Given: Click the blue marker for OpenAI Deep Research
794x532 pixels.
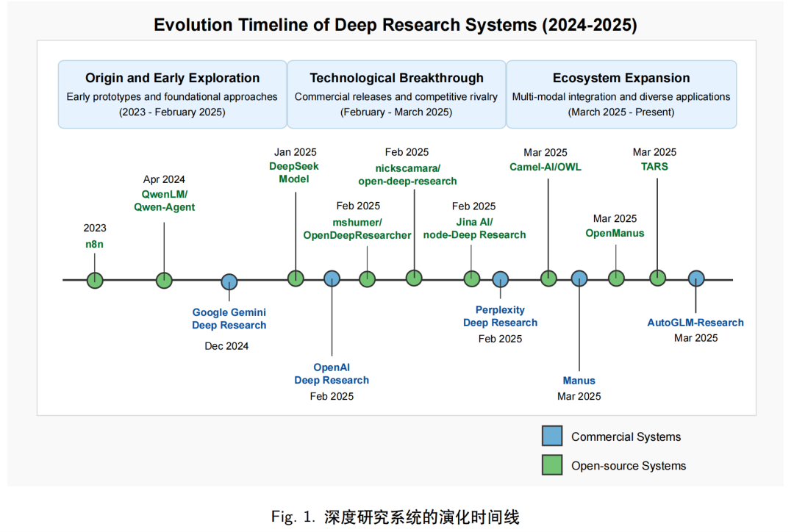Looking at the screenshot, I should (x=332, y=278).
